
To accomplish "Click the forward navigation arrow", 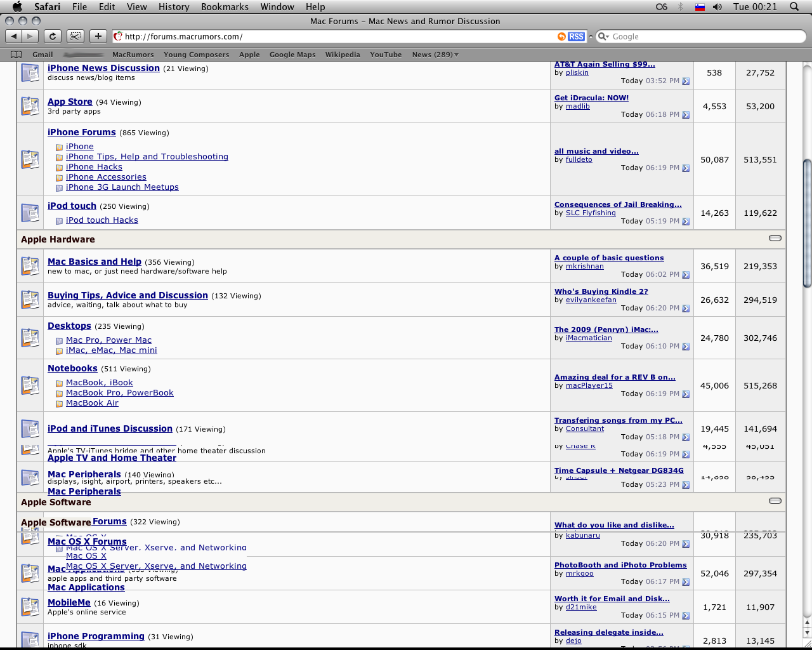I will 30,36.
